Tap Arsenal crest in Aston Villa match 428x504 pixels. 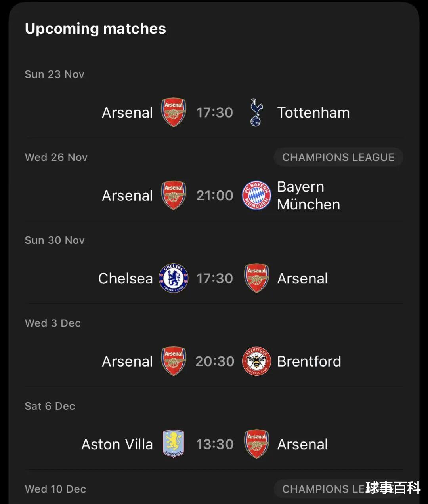(256, 444)
